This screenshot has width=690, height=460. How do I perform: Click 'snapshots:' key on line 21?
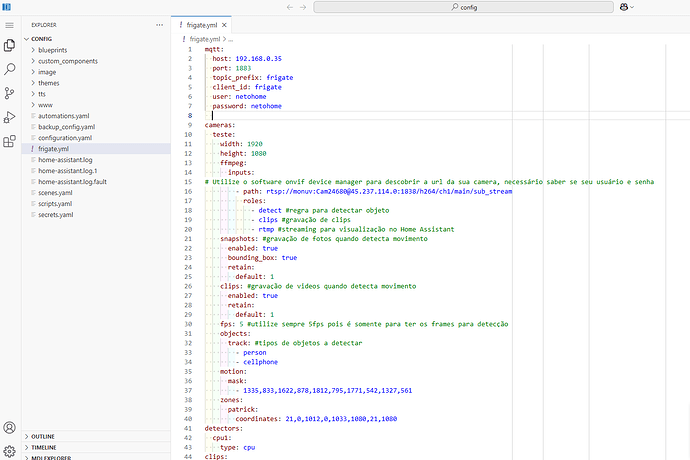click(x=239, y=239)
